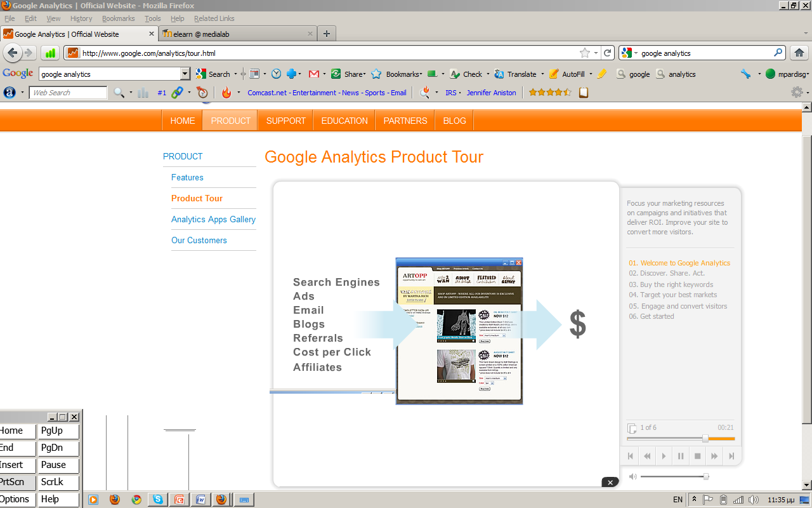Image resolution: width=812 pixels, height=508 pixels.
Task: Expand the mpardisg account dropdown
Action: pyautogui.click(x=808, y=74)
